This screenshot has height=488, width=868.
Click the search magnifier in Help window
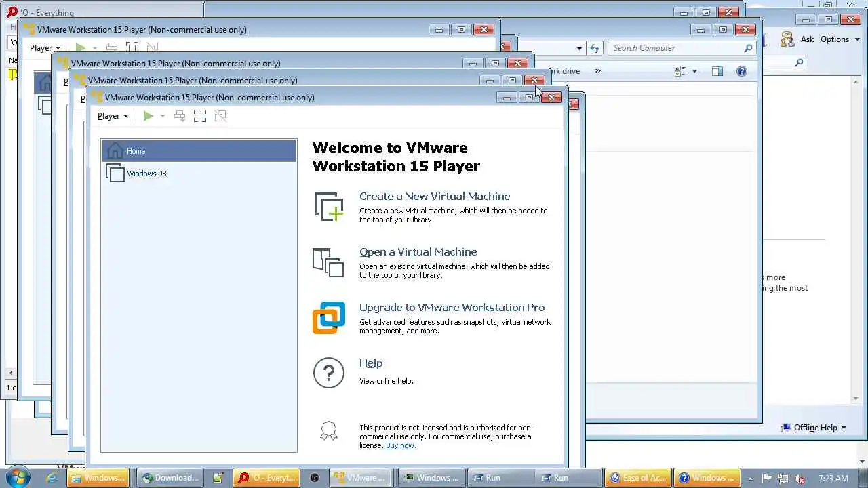tap(799, 62)
